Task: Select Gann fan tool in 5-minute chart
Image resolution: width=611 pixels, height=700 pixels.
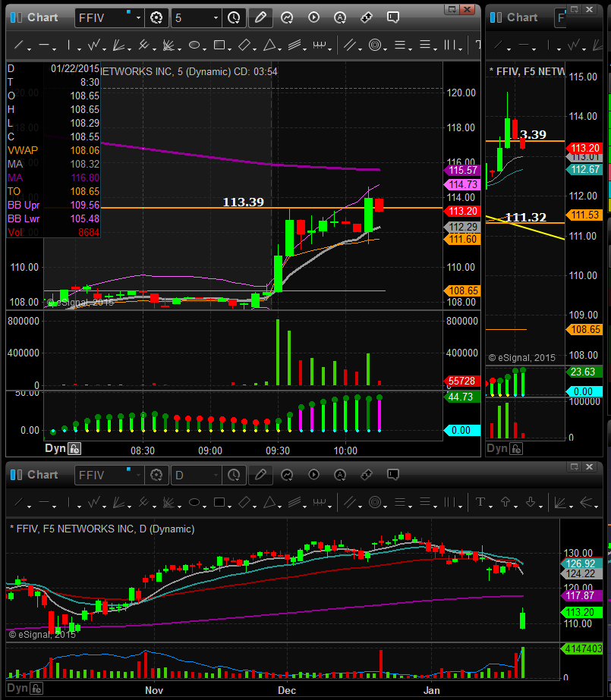Action: (118, 45)
